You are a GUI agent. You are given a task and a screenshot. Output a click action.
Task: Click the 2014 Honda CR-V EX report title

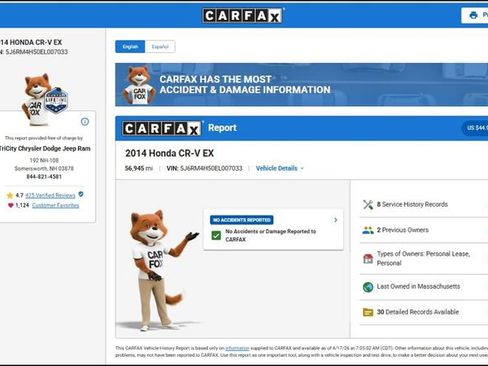click(169, 153)
